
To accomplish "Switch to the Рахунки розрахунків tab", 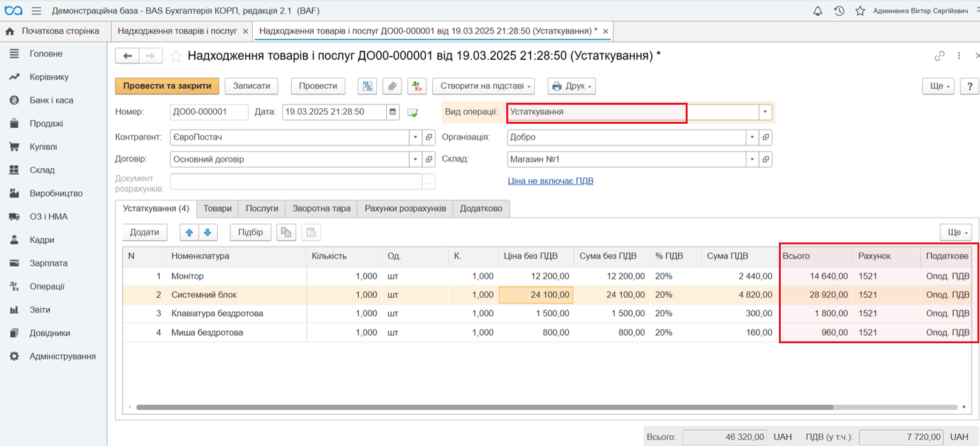I will pos(405,209).
